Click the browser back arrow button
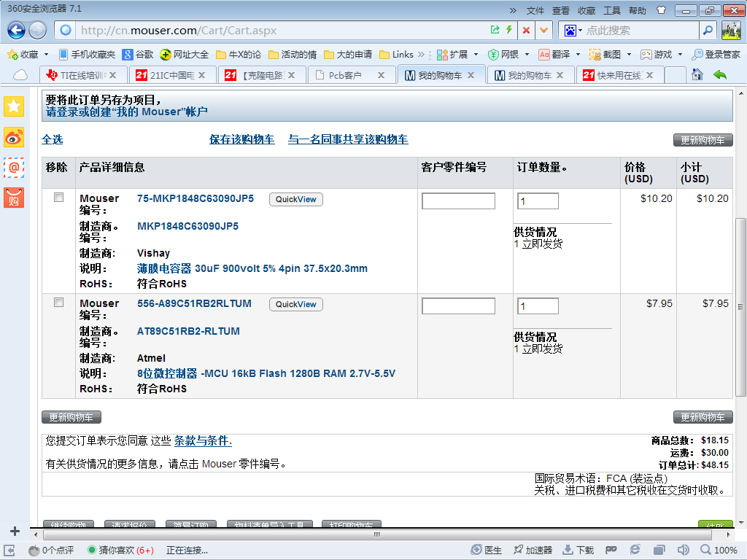Screen dimensions: 747x560 pyautogui.click(x=16, y=31)
